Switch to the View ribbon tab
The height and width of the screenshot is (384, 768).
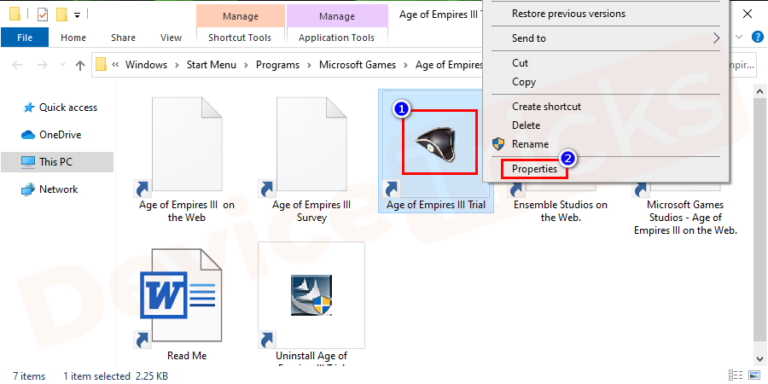tap(171, 37)
